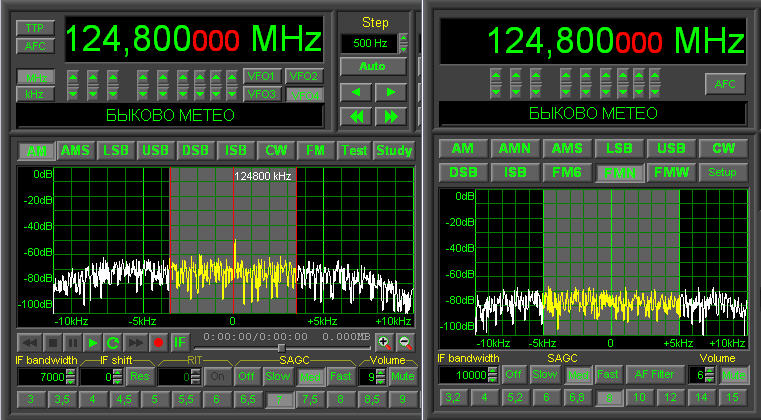
Task: Select AMS mode in the left receiver
Action: pyautogui.click(x=76, y=151)
